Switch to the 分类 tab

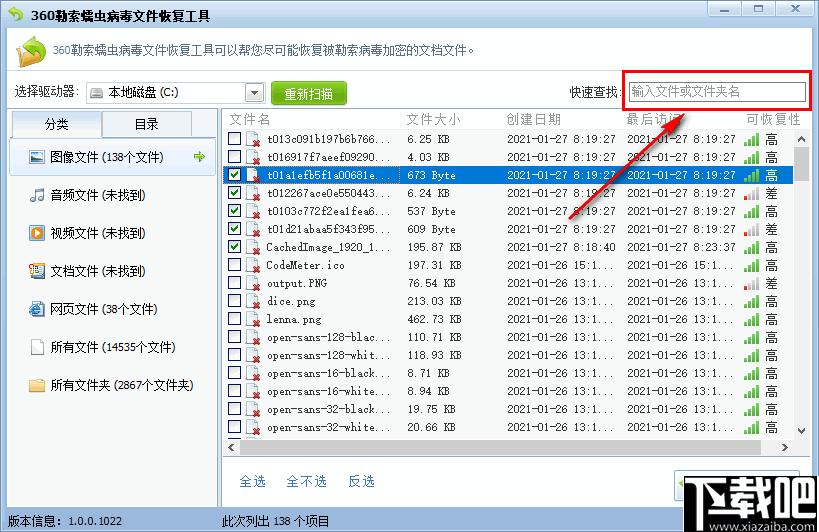(x=56, y=124)
